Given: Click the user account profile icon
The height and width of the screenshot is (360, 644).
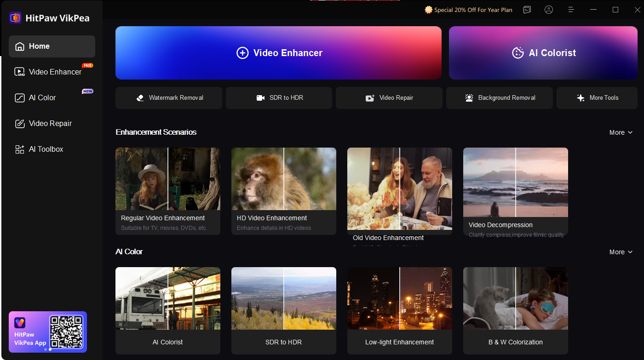Looking at the screenshot, I should click(x=548, y=10).
